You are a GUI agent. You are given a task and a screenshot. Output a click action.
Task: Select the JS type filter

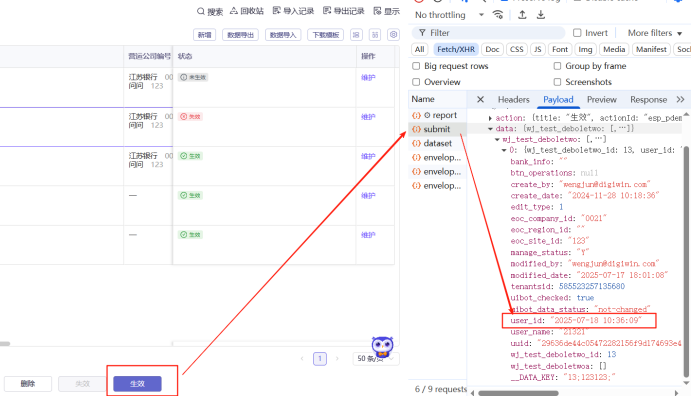coord(538,49)
